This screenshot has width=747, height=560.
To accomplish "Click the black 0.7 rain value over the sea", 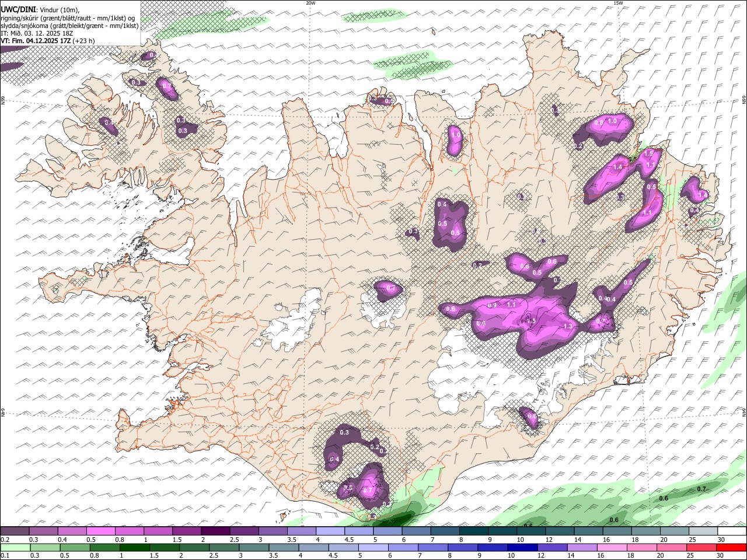I will (x=702, y=489).
